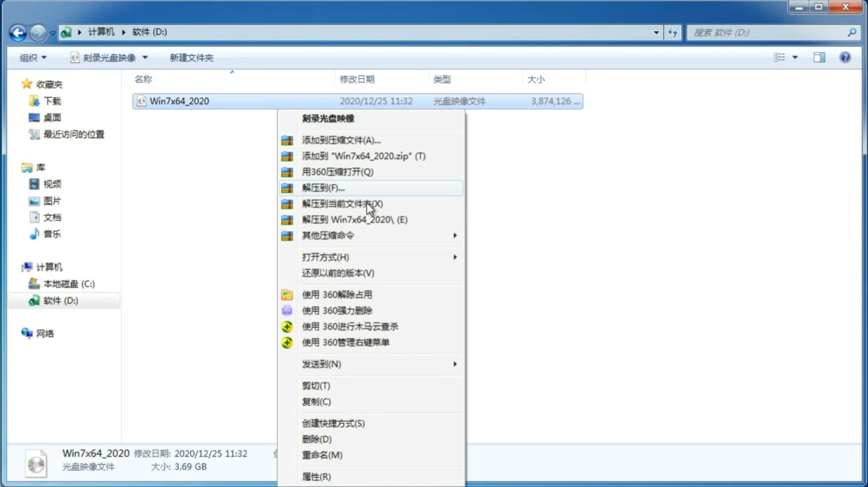Select 软件 D drive in sidebar

coord(60,300)
